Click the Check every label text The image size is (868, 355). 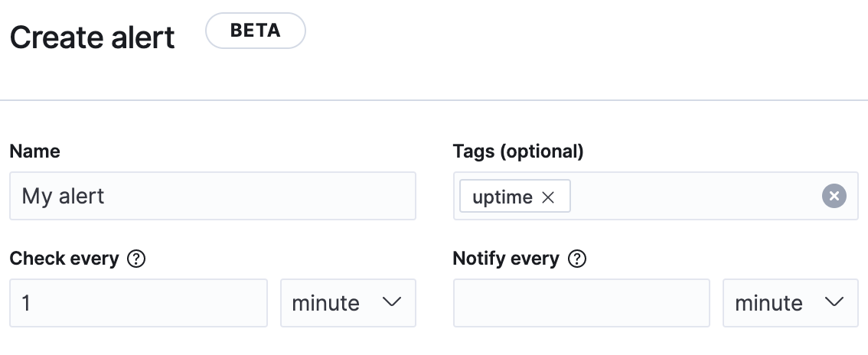[x=64, y=259]
